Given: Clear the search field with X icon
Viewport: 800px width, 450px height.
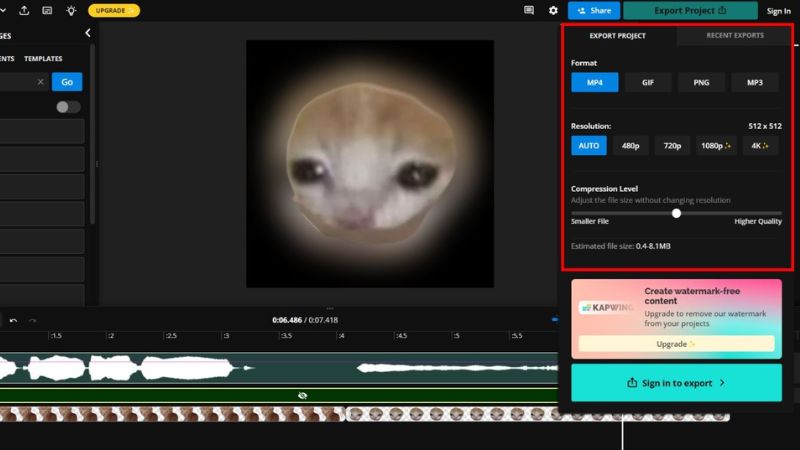Looking at the screenshot, I should 41,82.
